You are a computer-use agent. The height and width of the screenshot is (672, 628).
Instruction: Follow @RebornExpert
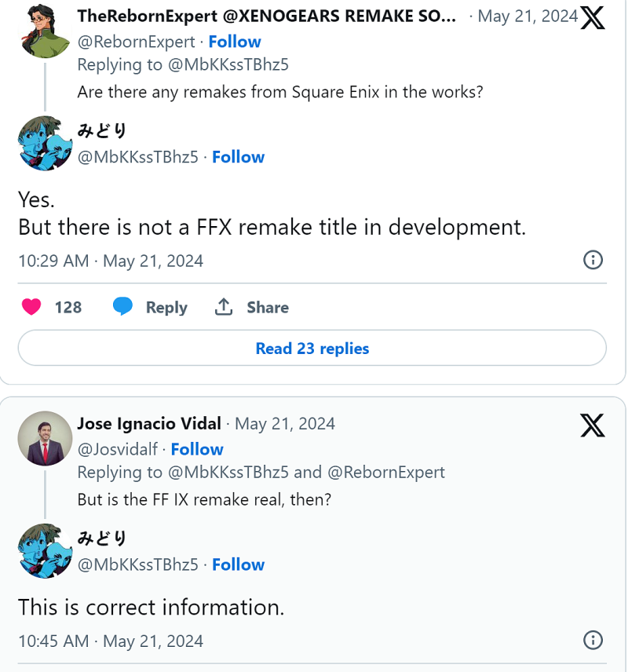(235, 42)
